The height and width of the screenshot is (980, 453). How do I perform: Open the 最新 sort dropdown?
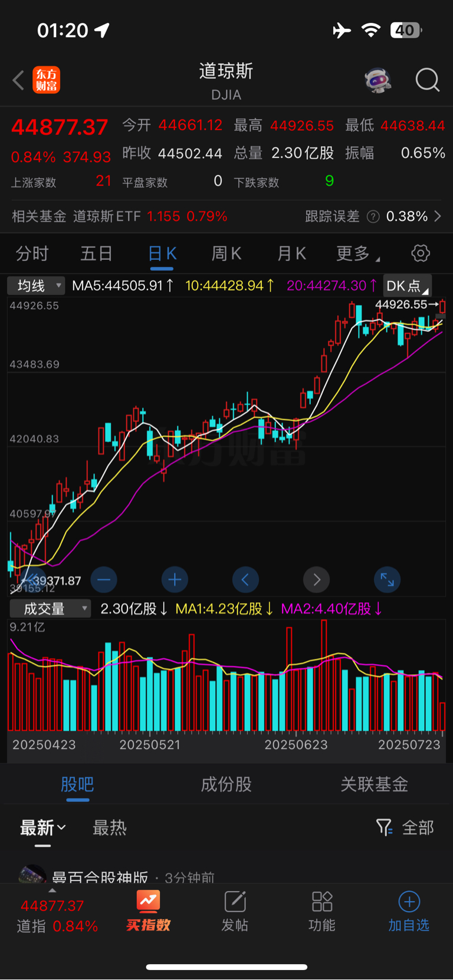[x=42, y=828]
